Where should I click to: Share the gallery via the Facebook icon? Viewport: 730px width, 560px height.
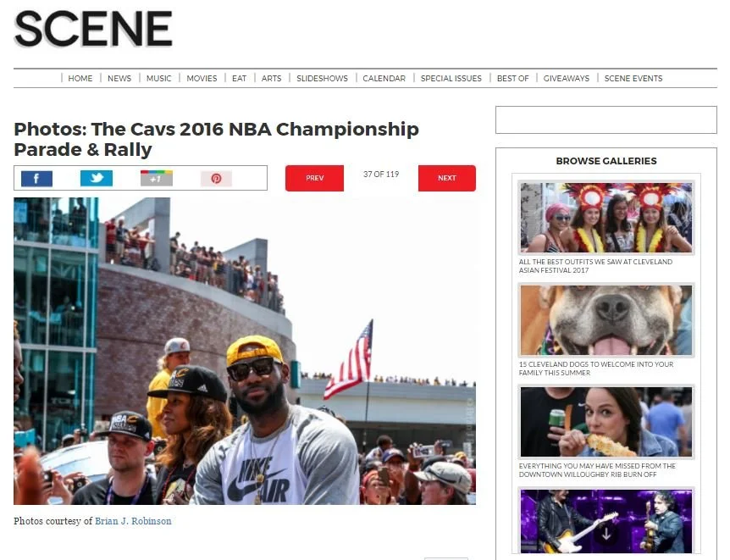pyautogui.click(x=36, y=179)
